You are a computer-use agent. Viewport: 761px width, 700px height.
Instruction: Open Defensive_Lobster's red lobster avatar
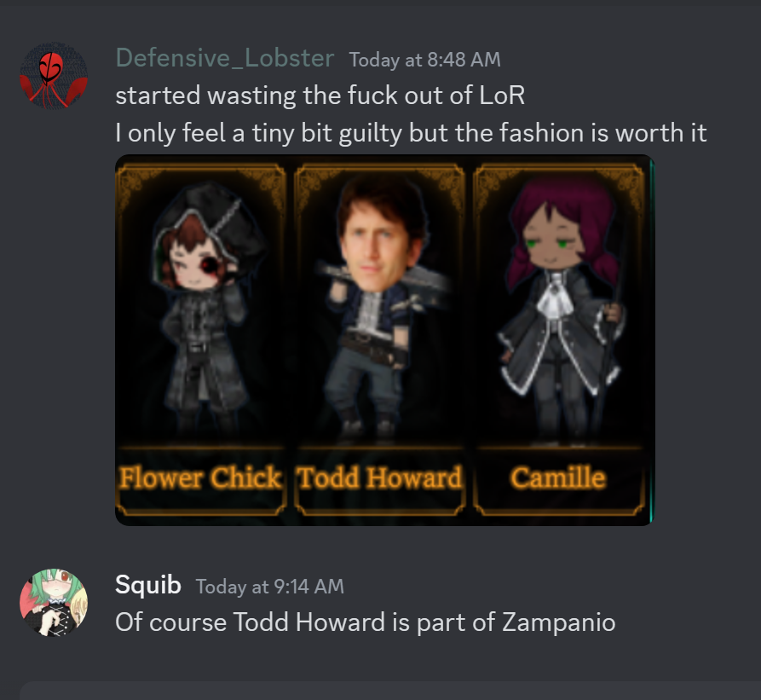pyautogui.click(x=54, y=75)
